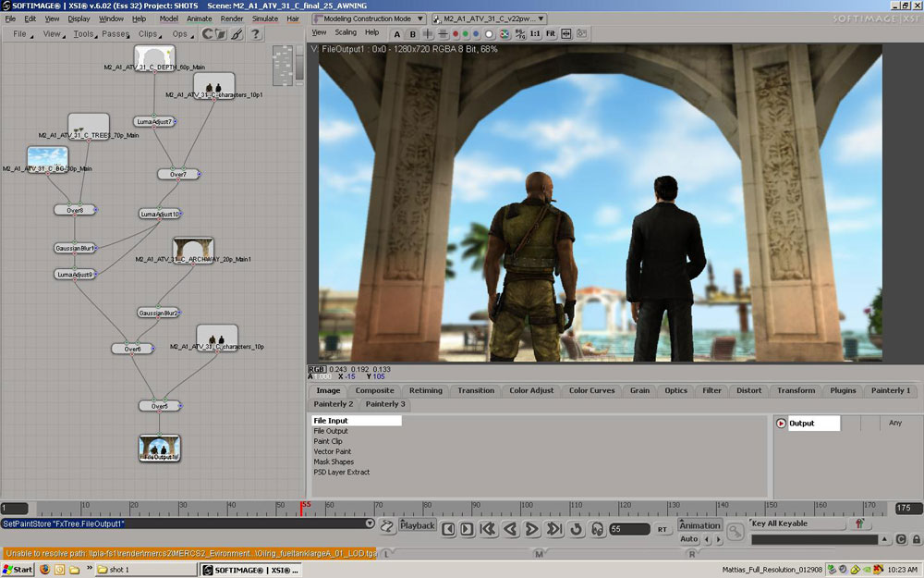Jump to the first frame
The image size is (924, 578).
pyautogui.click(x=488, y=529)
